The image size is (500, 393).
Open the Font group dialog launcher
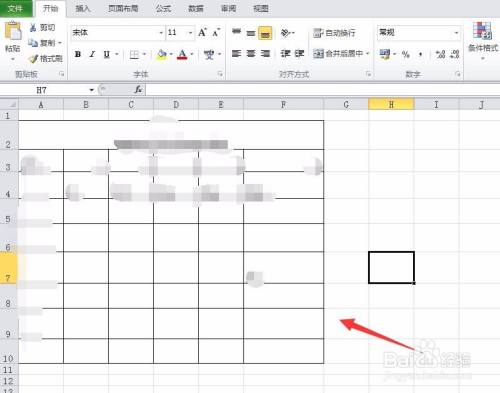(220, 74)
